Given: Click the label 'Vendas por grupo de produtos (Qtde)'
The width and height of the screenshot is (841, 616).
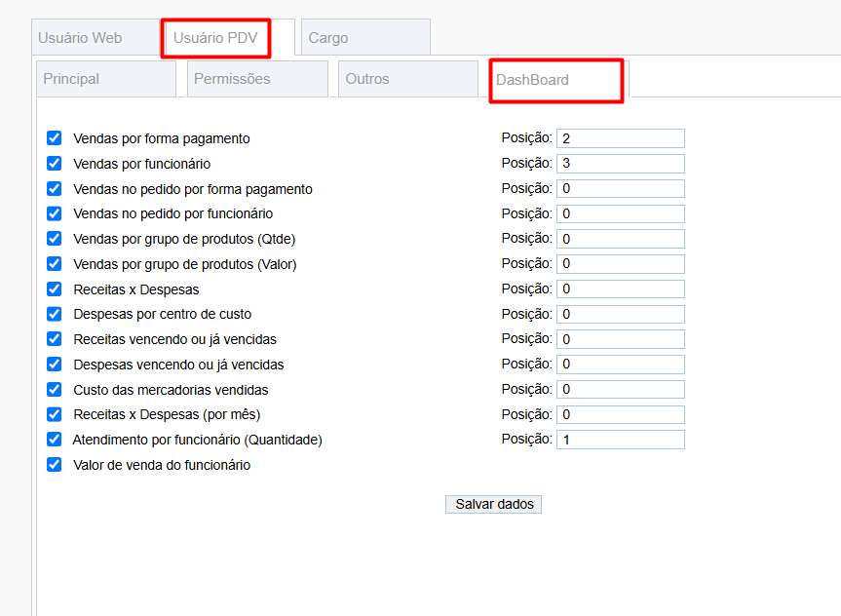Looking at the screenshot, I should coord(184,239).
